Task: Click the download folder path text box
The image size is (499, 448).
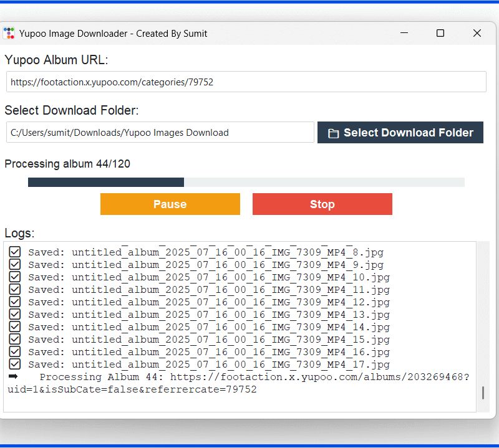Action: (160, 133)
